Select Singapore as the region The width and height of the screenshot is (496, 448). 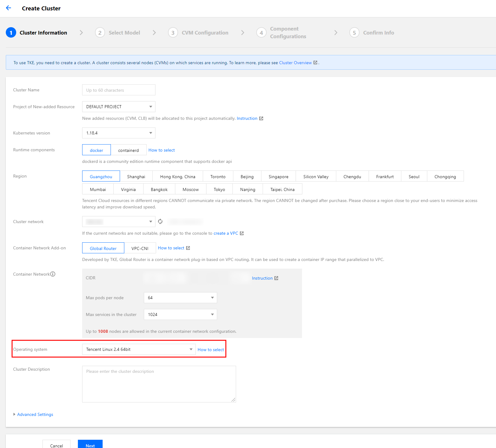(x=278, y=176)
